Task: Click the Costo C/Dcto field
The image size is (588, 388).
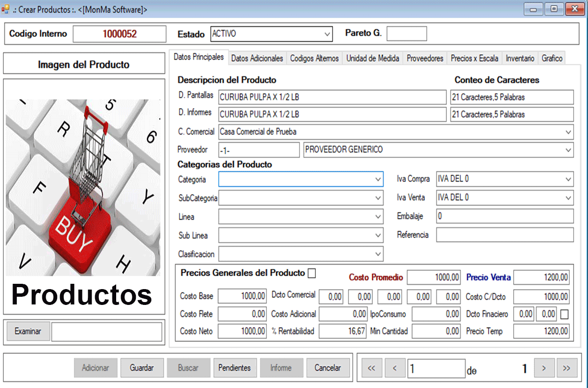Action: pos(541,297)
